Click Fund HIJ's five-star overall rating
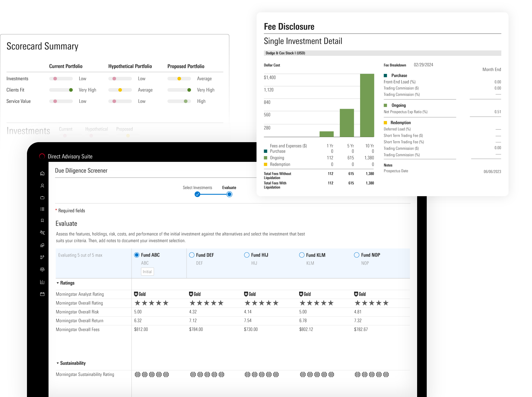This screenshot has width=532, height=397. pos(262,303)
